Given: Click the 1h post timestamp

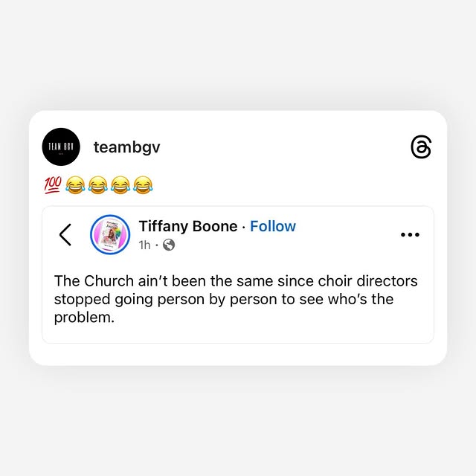Looking at the screenshot, I should 144,245.
